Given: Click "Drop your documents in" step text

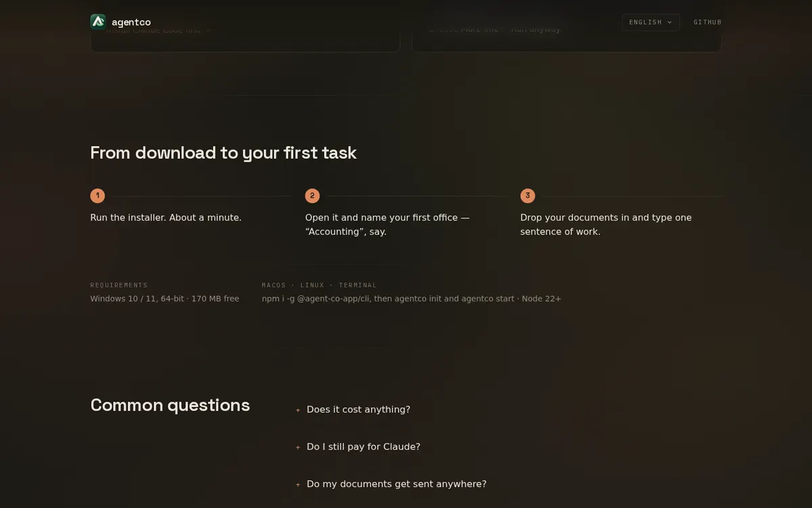Looking at the screenshot, I should 606,224.
